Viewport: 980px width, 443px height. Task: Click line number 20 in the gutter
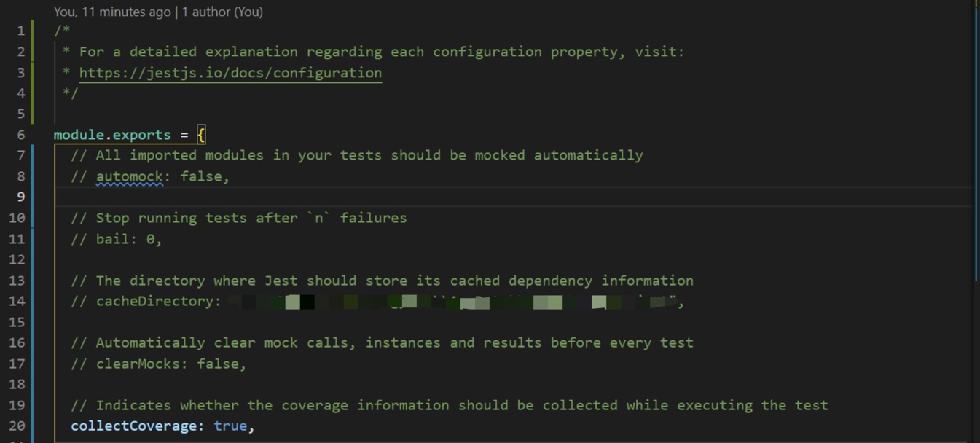click(x=17, y=426)
